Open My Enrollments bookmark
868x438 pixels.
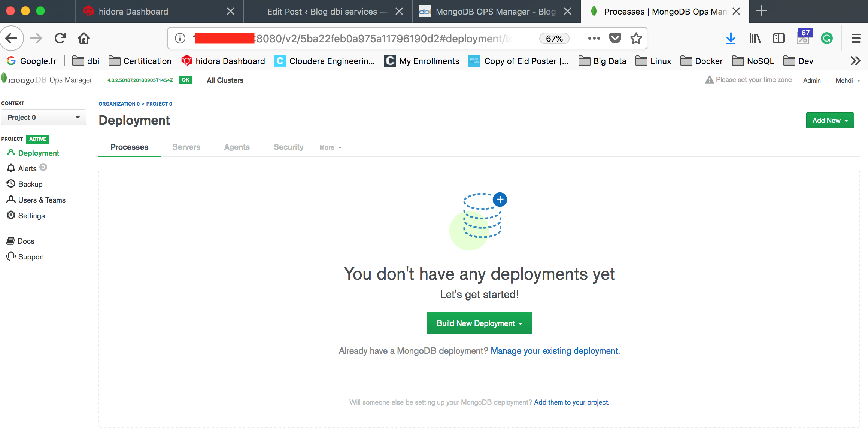422,61
